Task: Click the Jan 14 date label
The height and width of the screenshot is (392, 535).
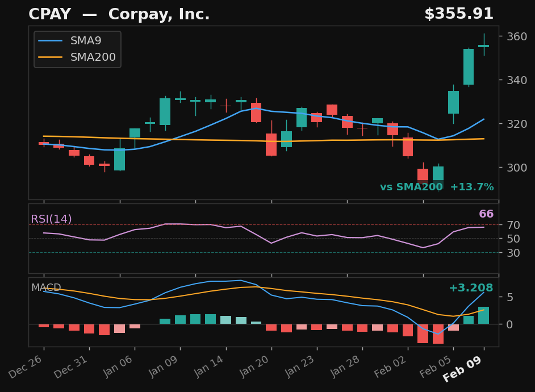Action: tap(208, 366)
